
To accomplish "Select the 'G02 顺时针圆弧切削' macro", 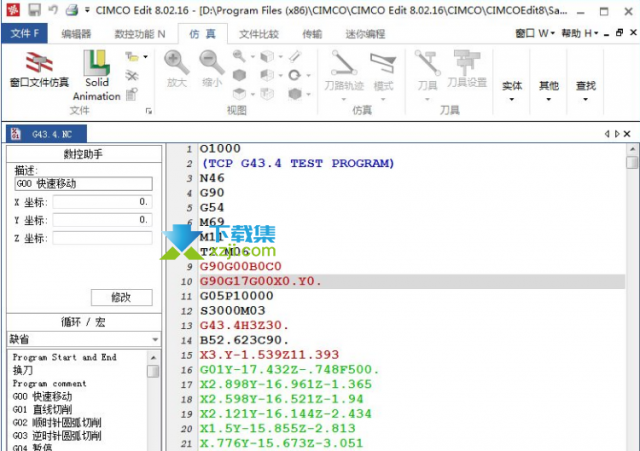I will point(57,422).
